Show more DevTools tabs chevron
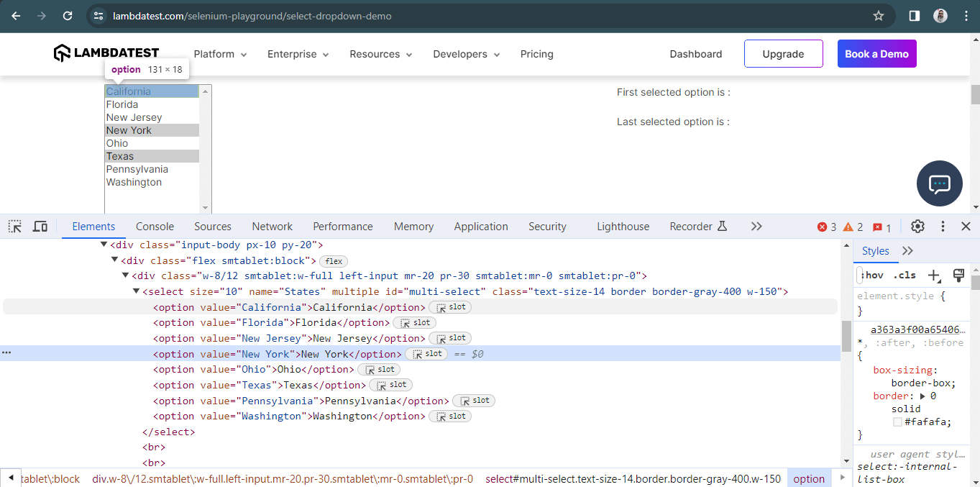The image size is (980, 487). coord(756,227)
